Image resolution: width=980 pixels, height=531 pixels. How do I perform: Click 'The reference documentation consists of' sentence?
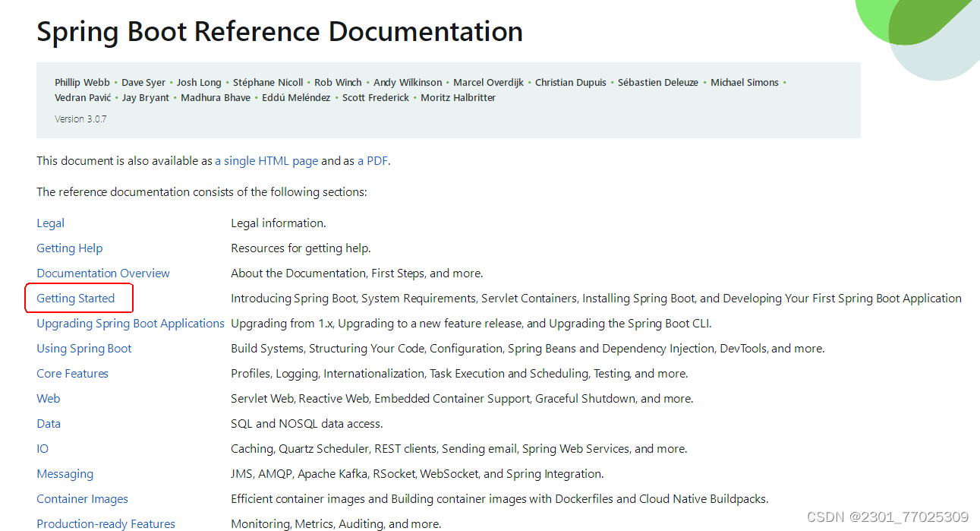pyautogui.click(x=202, y=192)
